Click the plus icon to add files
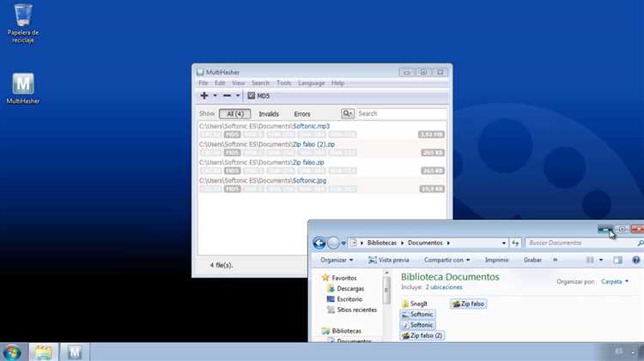644x361 pixels. click(204, 95)
